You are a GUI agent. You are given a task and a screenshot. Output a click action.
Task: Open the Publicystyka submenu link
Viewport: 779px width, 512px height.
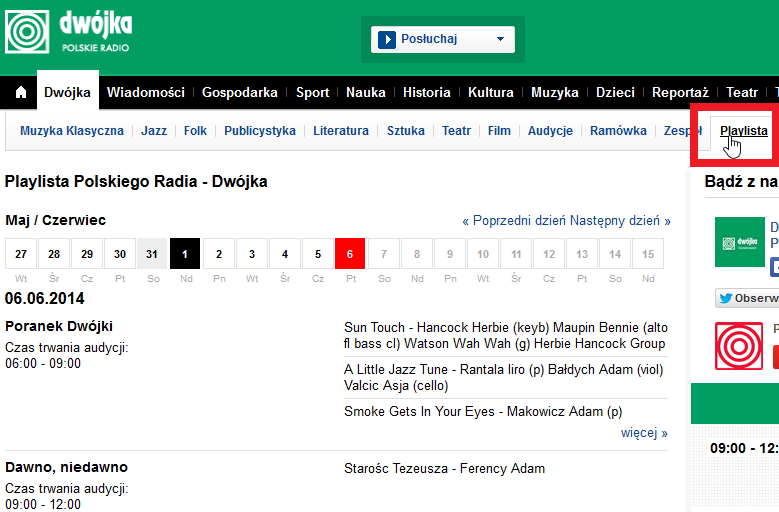click(260, 131)
